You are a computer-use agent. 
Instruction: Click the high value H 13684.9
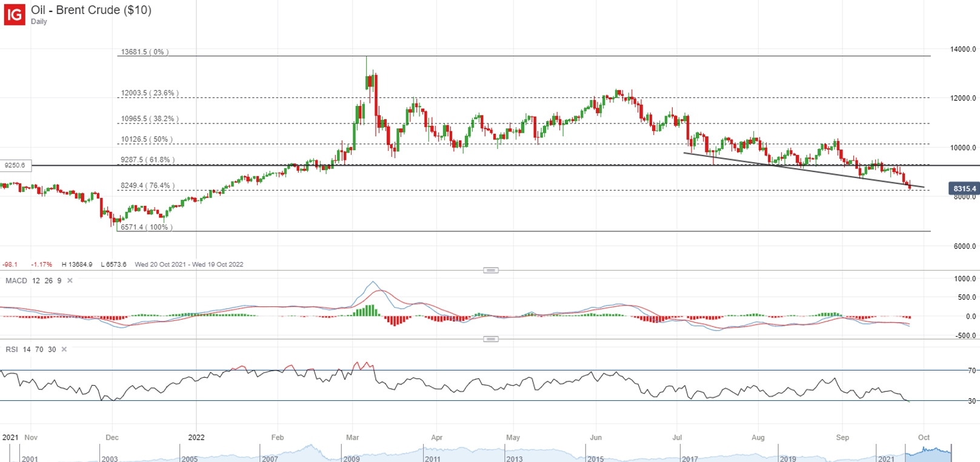point(77,265)
